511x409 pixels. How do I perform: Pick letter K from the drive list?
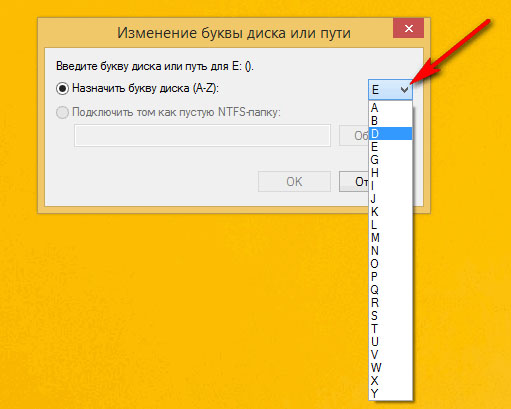390,212
